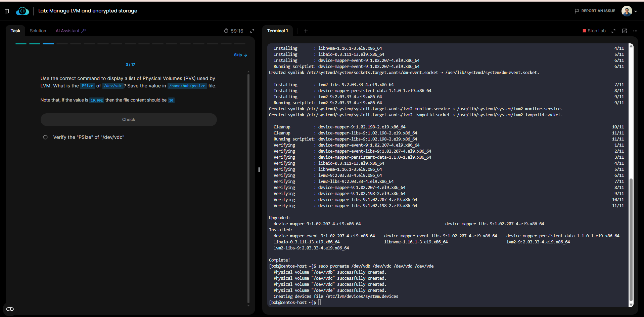Add a new terminal tab
The height and width of the screenshot is (317, 644).
pyautogui.click(x=306, y=31)
